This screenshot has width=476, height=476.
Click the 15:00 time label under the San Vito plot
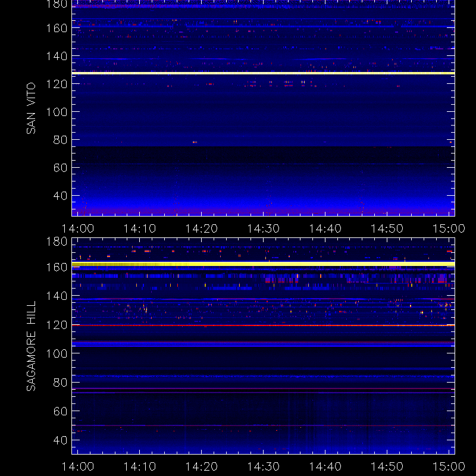click(449, 228)
